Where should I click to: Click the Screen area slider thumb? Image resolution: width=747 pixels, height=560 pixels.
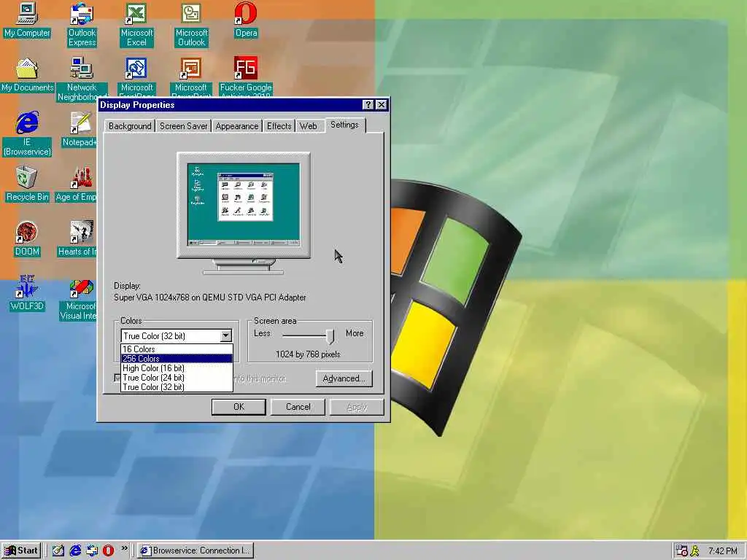coord(330,335)
